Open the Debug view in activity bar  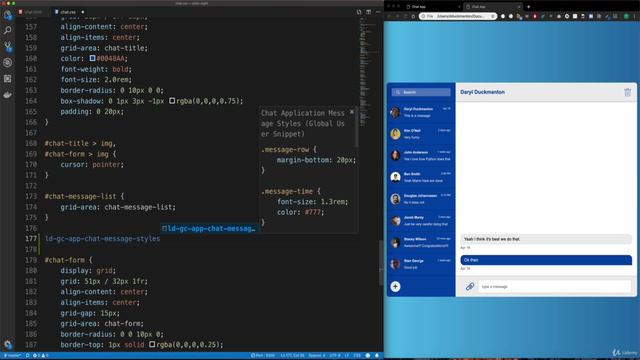pyautogui.click(x=7, y=62)
